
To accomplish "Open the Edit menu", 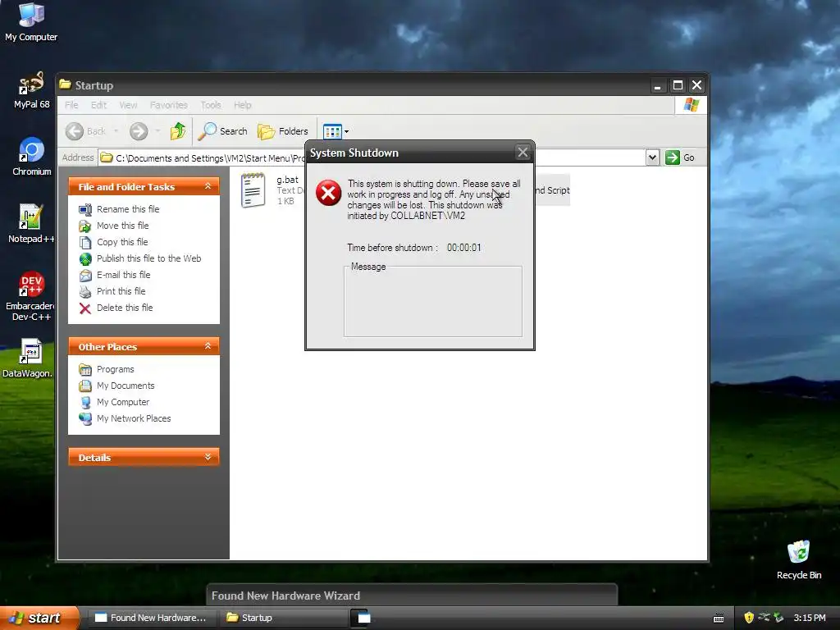I will point(98,105).
